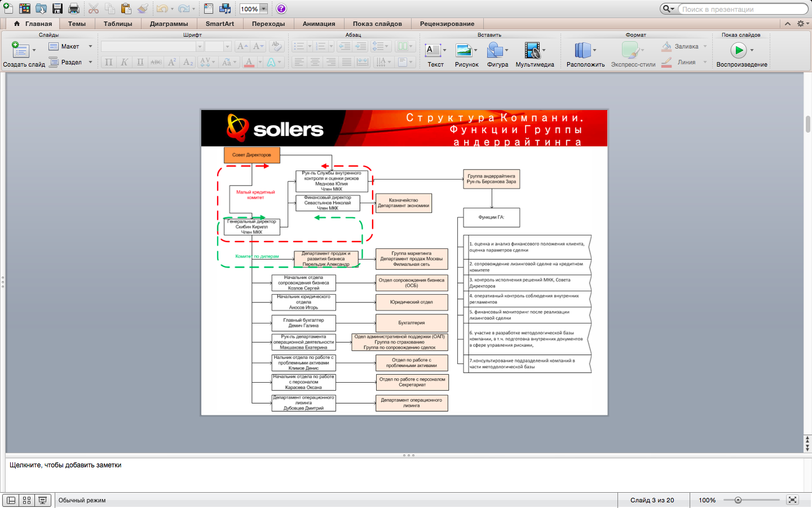
Task: Save the presentation with floppy disk icon
Action: 58,8
